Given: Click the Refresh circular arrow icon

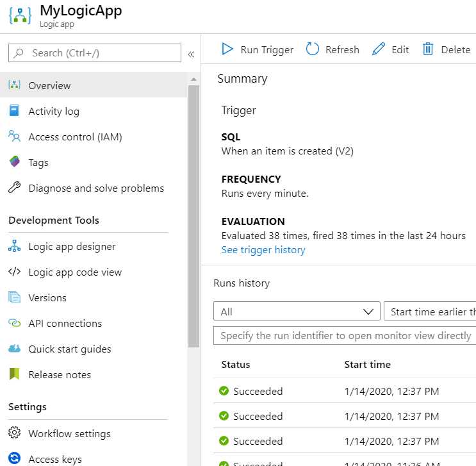Looking at the screenshot, I should point(313,49).
